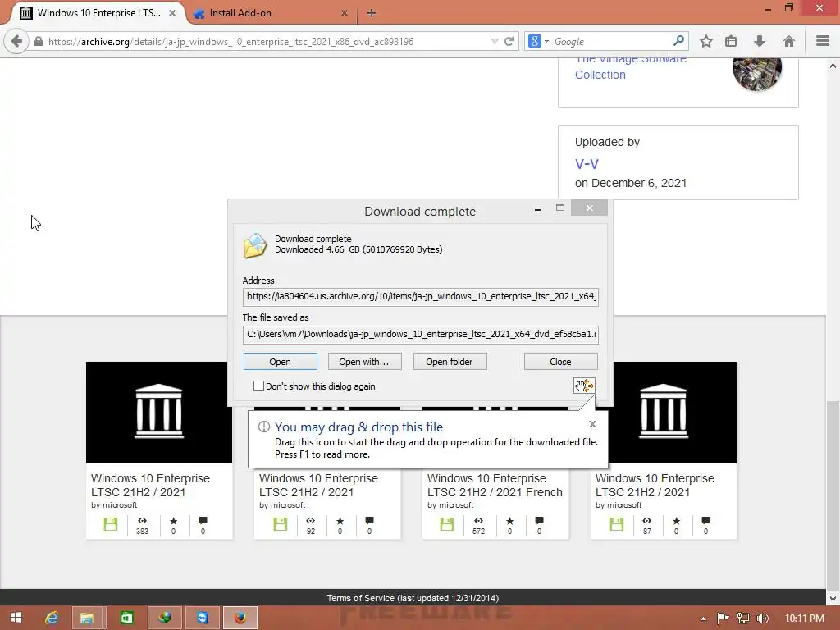Open the green Store app on taskbar
Image resolution: width=840 pixels, height=630 pixels.
click(x=127, y=618)
